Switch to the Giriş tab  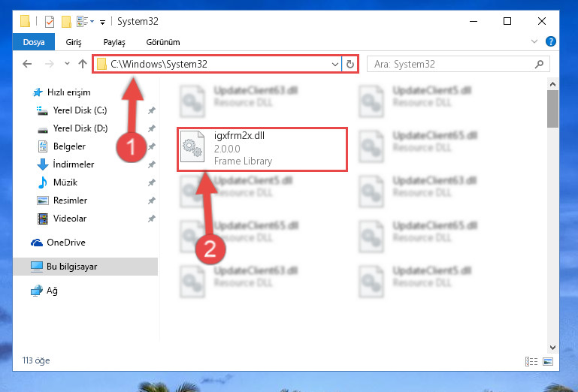(74, 42)
